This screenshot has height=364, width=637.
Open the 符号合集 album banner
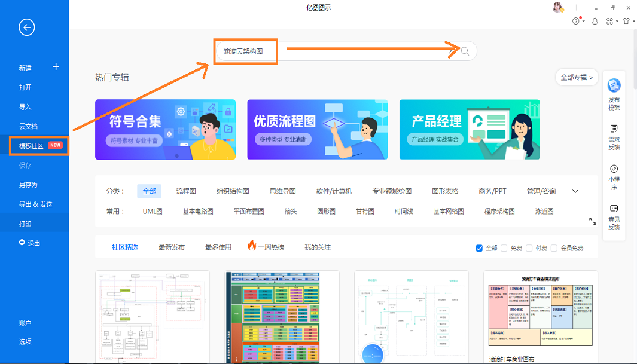click(x=165, y=130)
